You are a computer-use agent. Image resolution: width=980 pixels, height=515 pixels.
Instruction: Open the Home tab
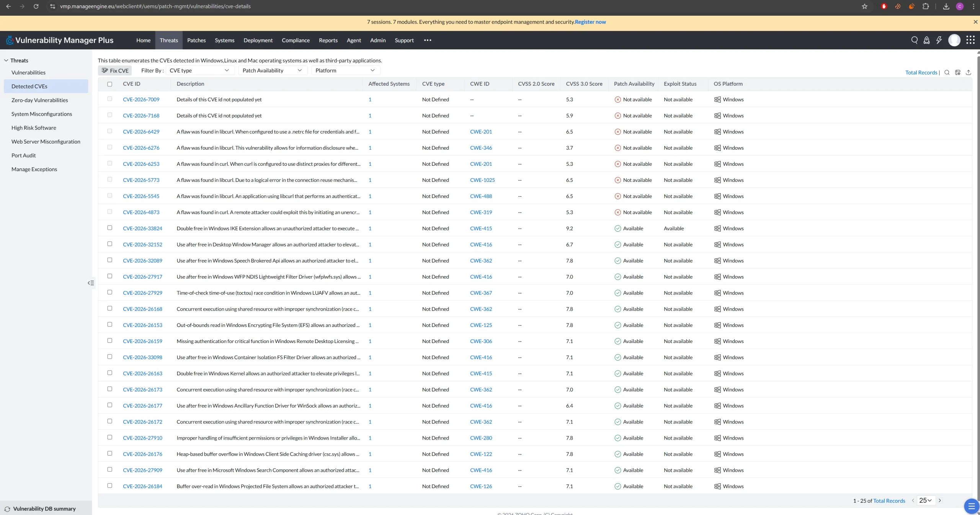144,40
